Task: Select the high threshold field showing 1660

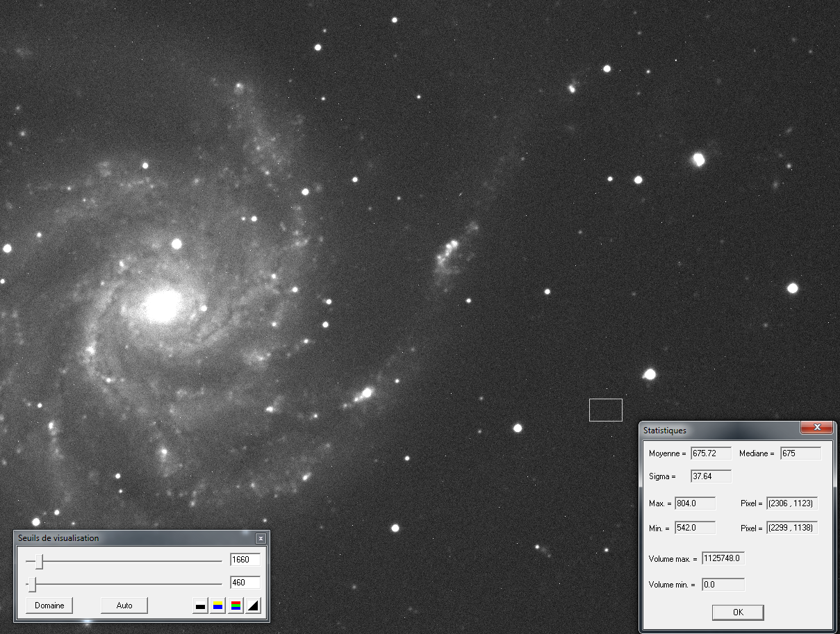Action: coord(245,560)
